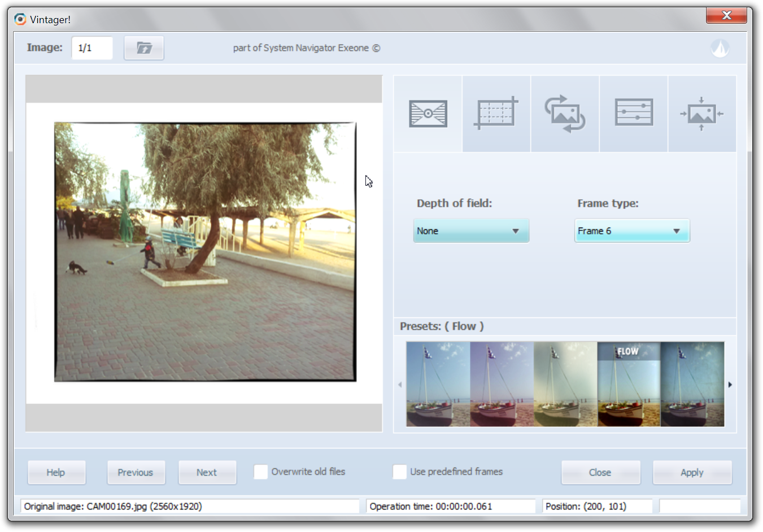The width and height of the screenshot is (763, 532).
Task: Enable Use predefined frames checkbox
Action: [399, 472]
